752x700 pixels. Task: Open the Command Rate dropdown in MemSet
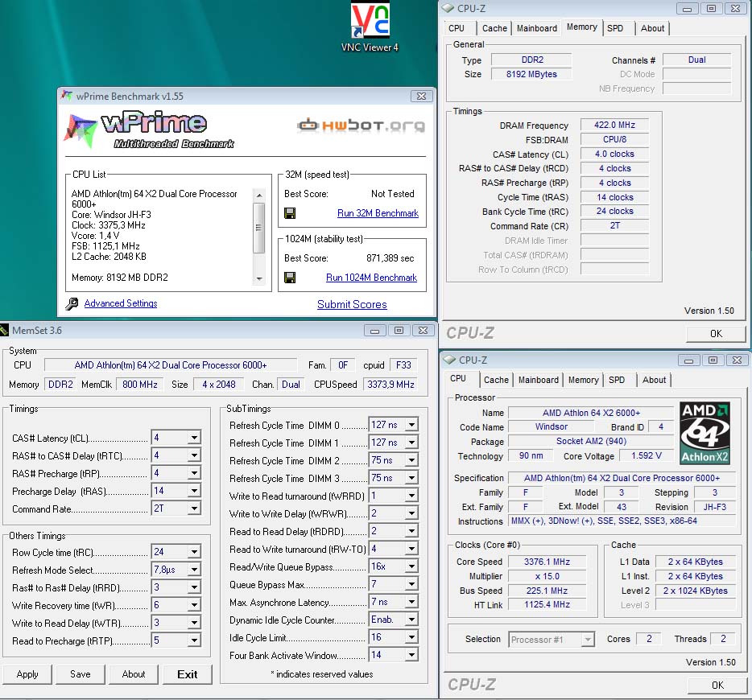click(194, 509)
